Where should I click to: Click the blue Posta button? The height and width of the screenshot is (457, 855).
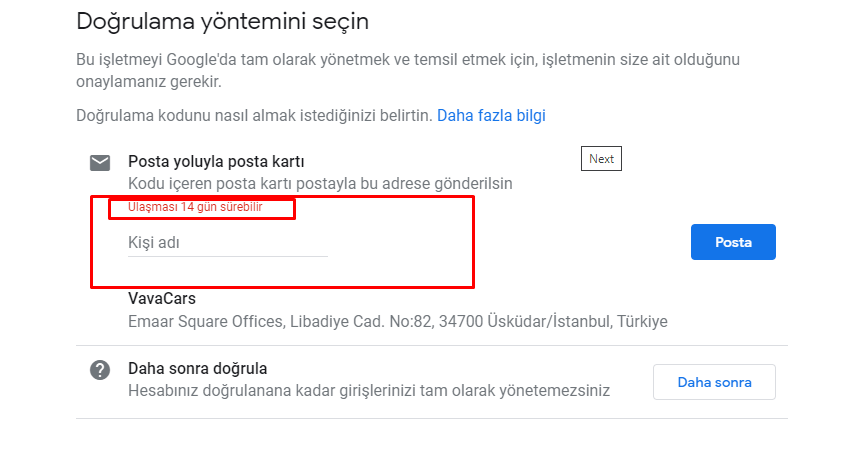coord(733,242)
